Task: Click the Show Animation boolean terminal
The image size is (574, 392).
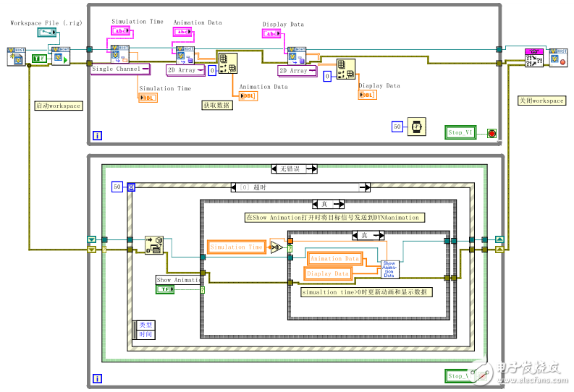Action: pos(166,289)
